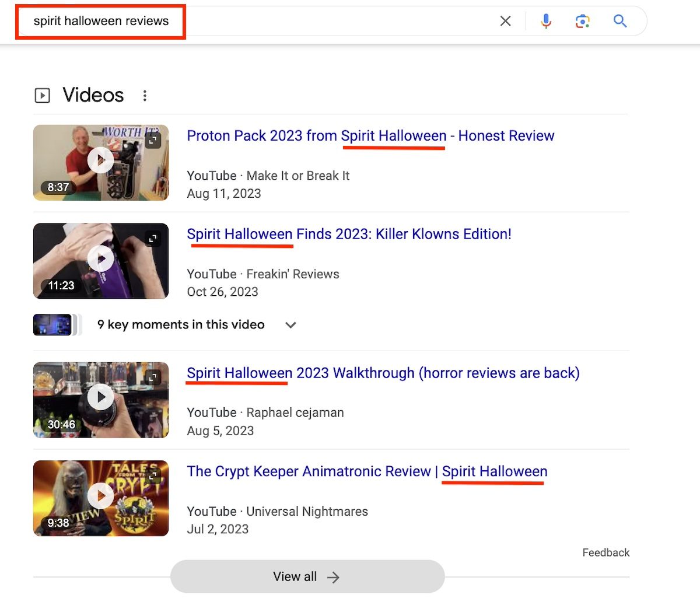
Task: Expand the 9 key moments chevron
Action: (x=290, y=325)
